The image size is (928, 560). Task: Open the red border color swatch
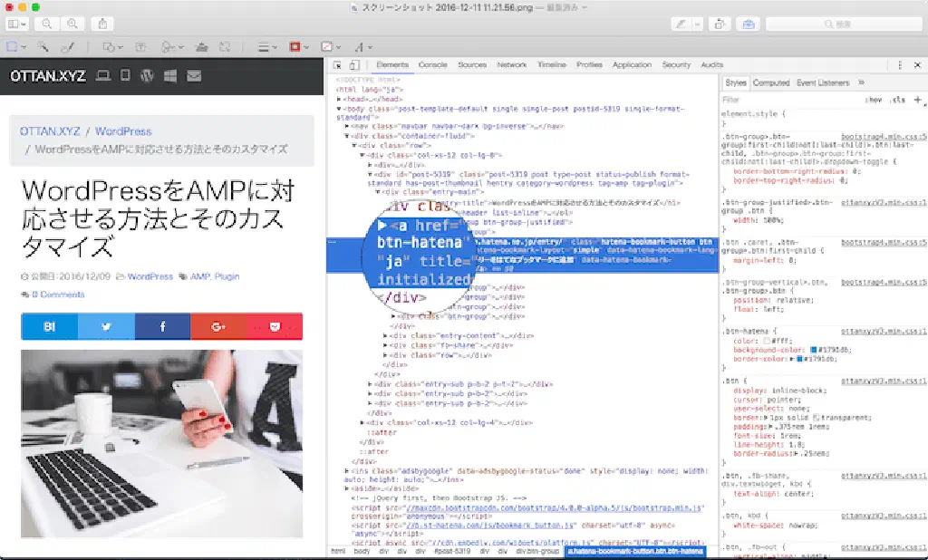coord(297,46)
